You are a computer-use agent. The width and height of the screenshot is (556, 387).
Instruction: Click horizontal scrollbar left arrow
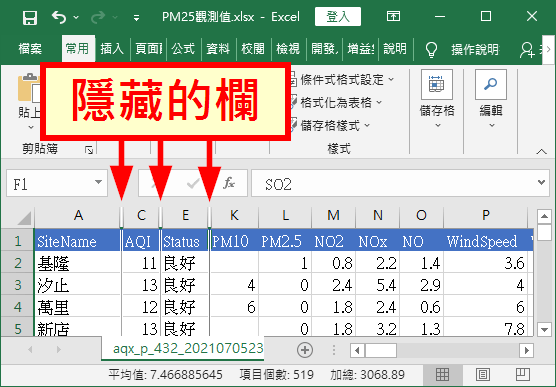[x=357, y=350]
